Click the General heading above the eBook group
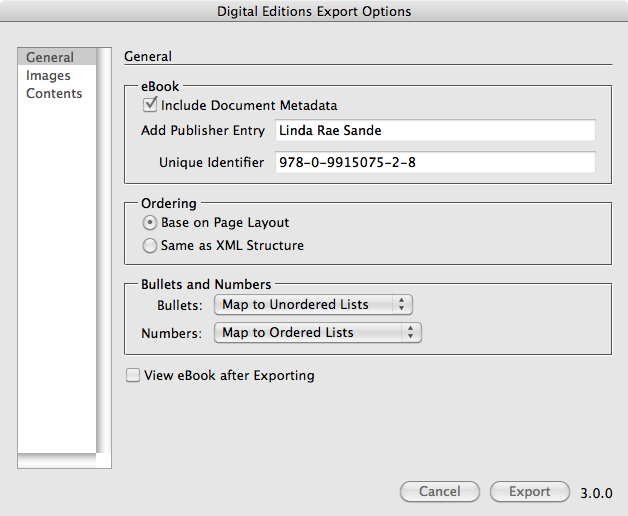628x516 pixels. pos(148,57)
